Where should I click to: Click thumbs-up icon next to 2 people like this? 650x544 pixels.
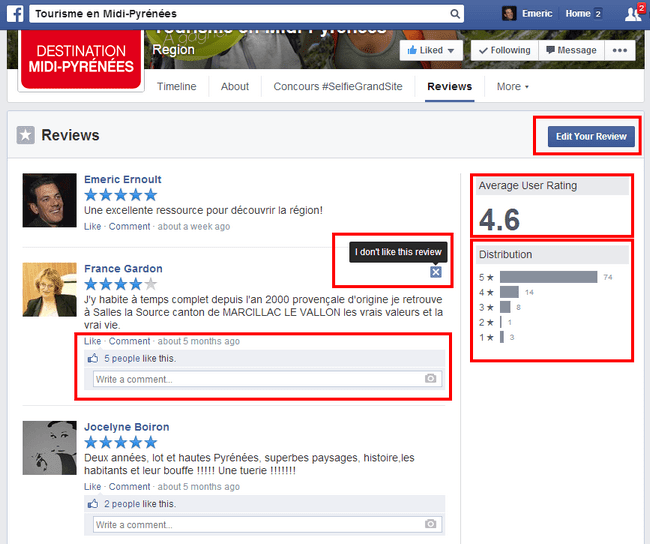click(93, 503)
